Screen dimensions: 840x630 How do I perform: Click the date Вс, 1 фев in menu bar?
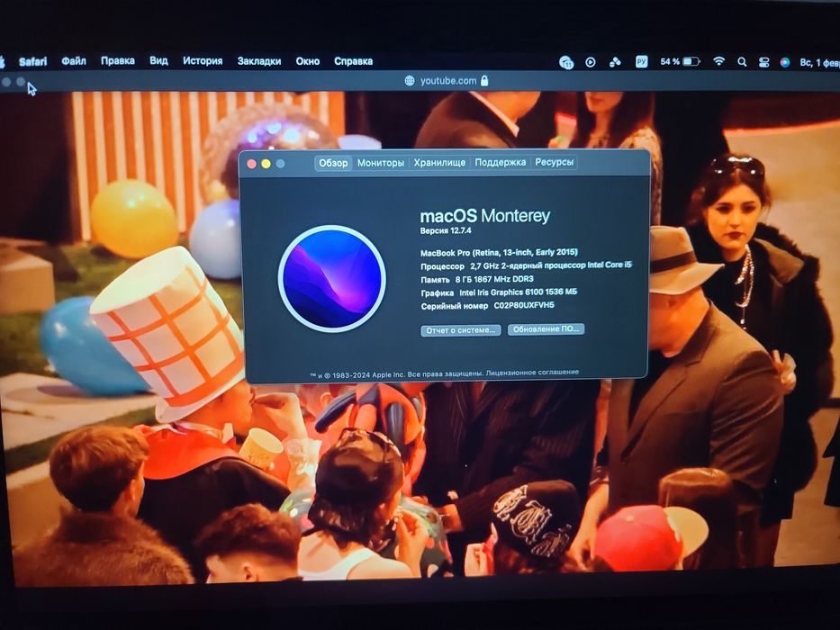click(819, 63)
